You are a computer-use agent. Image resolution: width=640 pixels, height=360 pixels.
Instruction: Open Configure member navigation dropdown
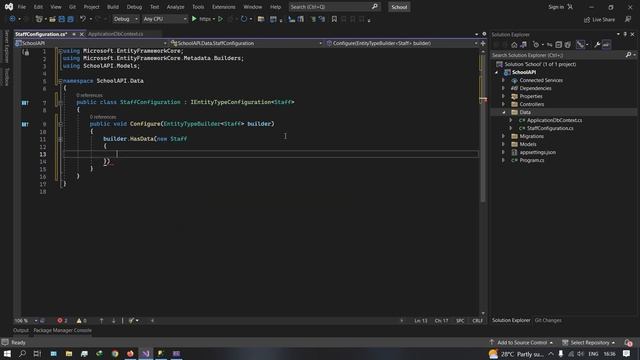point(402,43)
